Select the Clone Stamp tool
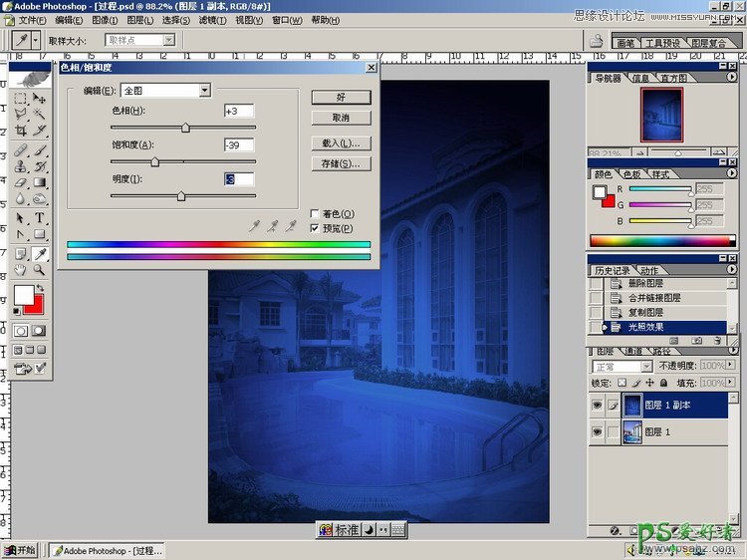 [x=20, y=166]
